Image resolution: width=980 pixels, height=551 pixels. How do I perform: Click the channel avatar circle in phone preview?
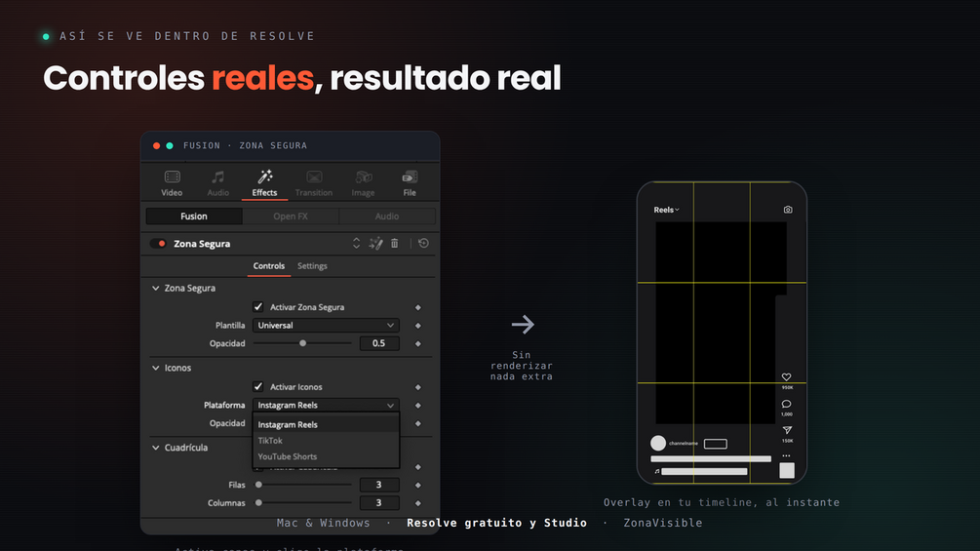(658, 444)
